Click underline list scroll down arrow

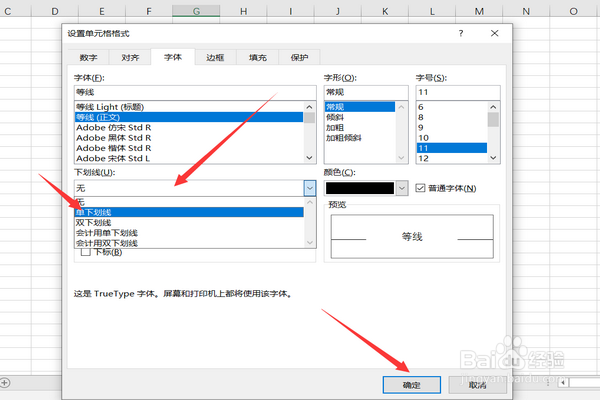[x=310, y=243]
